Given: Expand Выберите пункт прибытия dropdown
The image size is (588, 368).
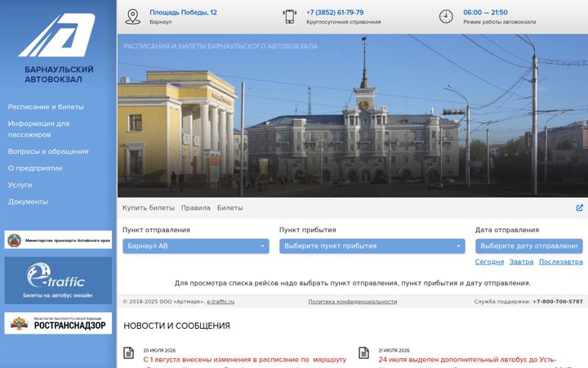Looking at the screenshot, I should pyautogui.click(x=372, y=246).
